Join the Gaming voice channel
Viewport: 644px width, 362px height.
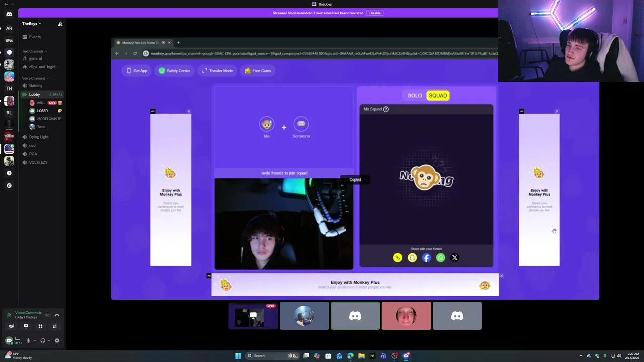tap(42, 86)
